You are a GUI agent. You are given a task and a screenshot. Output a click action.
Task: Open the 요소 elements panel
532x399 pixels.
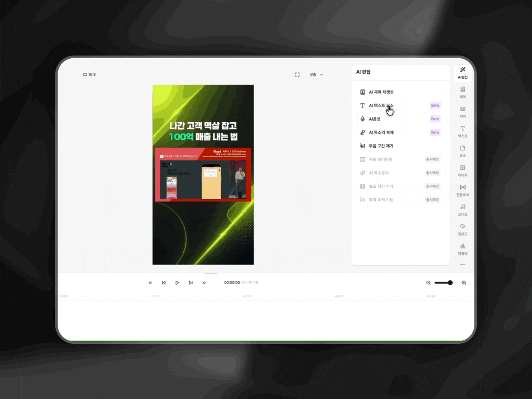(463, 151)
